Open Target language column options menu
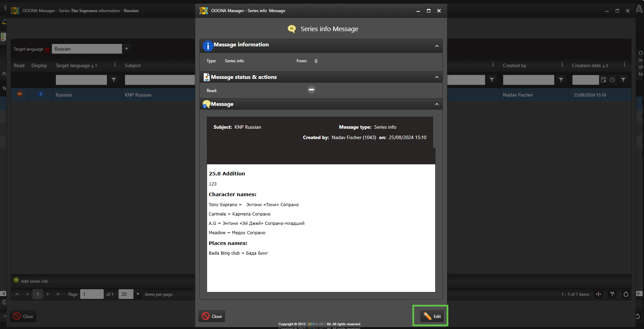 click(x=115, y=65)
